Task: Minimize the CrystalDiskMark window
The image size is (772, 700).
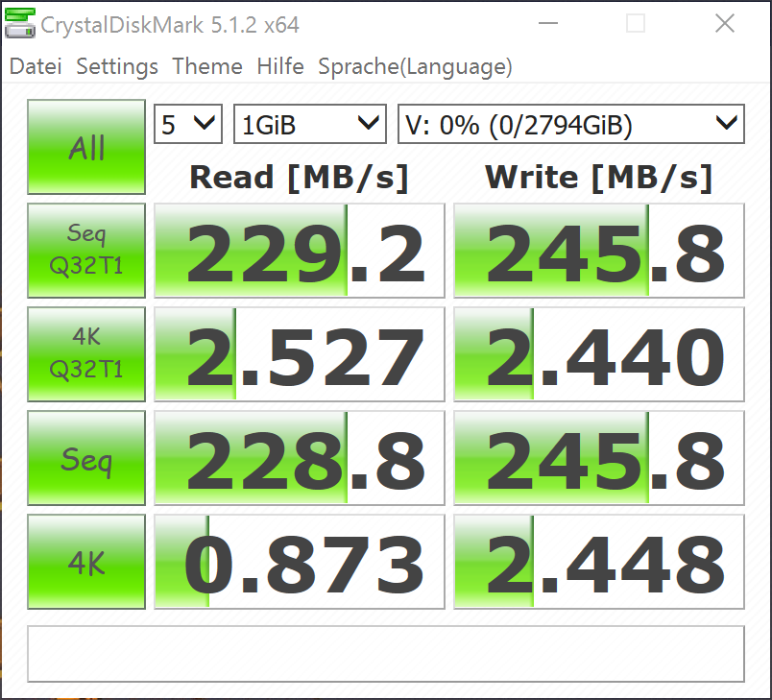Action: 548,23
